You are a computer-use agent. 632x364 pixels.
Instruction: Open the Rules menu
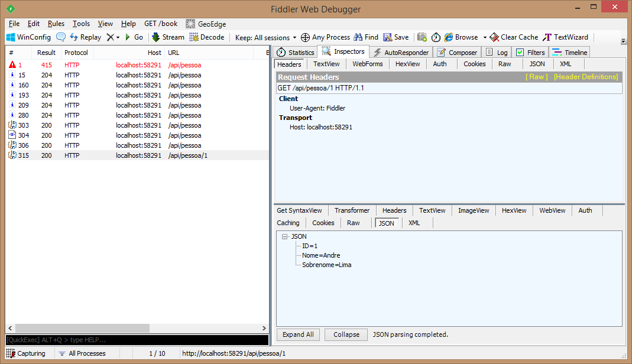56,24
